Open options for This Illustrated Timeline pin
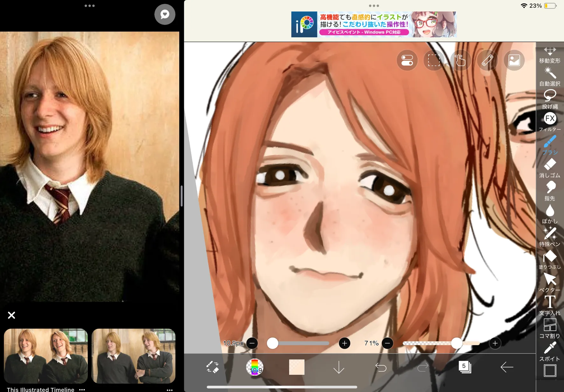The height and width of the screenshot is (392, 564). click(82, 389)
